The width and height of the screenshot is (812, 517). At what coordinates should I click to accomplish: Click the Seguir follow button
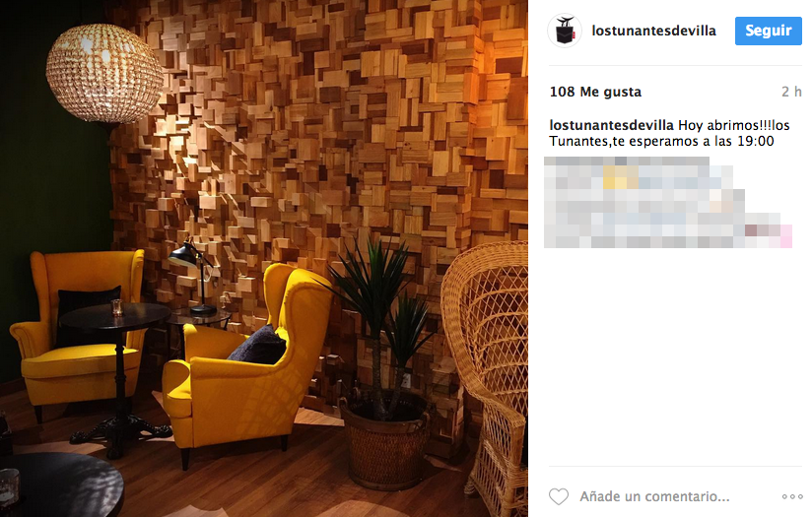click(768, 31)
